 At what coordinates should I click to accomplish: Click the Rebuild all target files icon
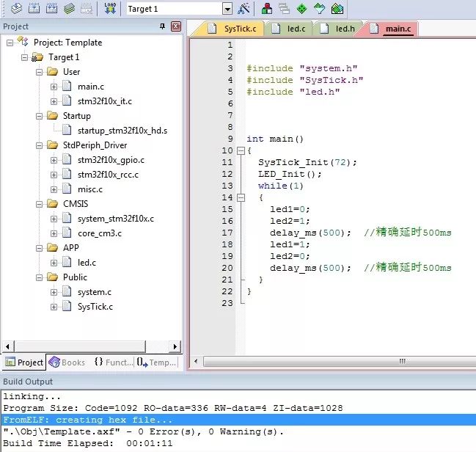(51, 9)
